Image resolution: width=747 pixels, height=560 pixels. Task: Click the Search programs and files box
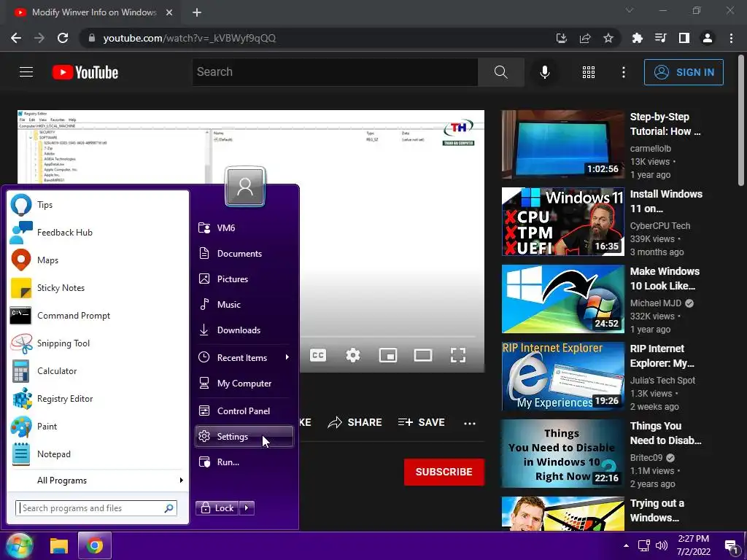click(x=96, y=508)
